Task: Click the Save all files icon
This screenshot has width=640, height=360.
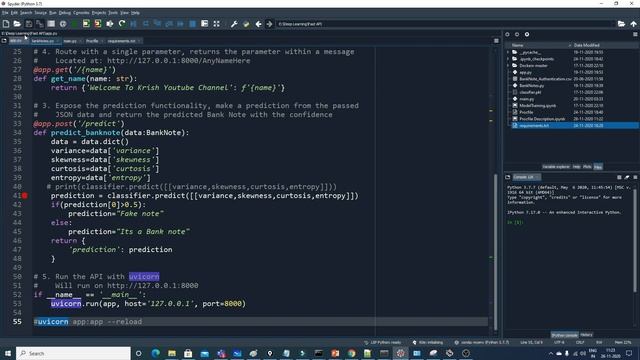Action: pos(40,24)
